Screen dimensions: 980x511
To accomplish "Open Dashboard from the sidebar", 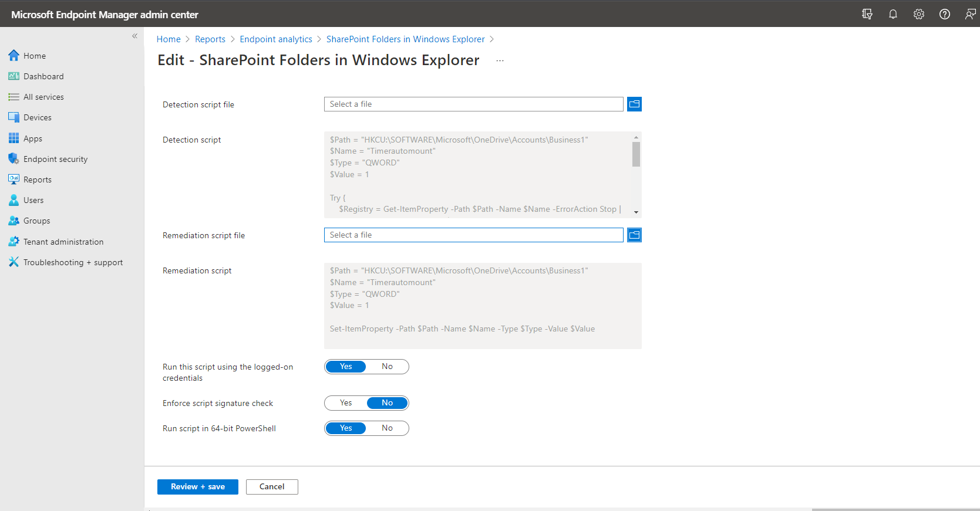I will pos(43,76).
